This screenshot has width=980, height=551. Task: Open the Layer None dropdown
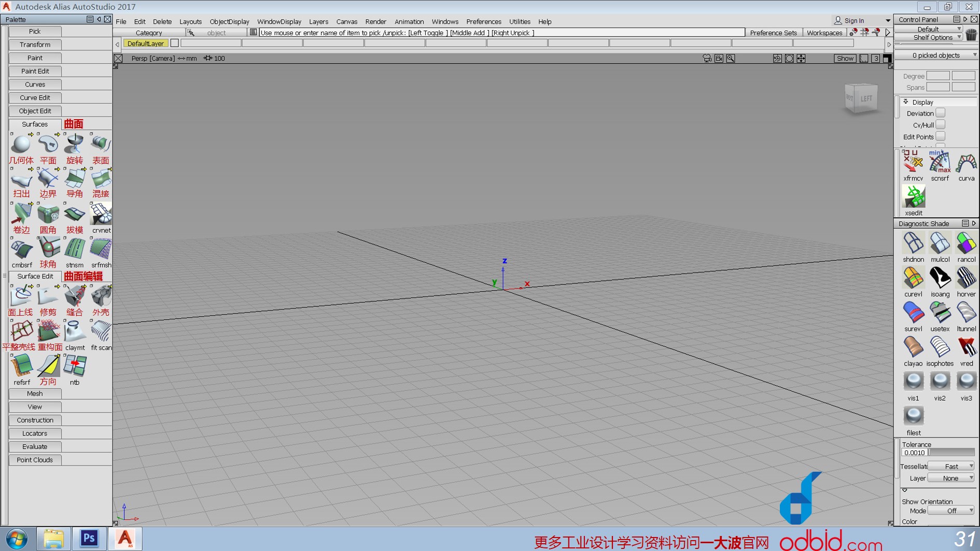pyautogui.click(x=951, y=478)
